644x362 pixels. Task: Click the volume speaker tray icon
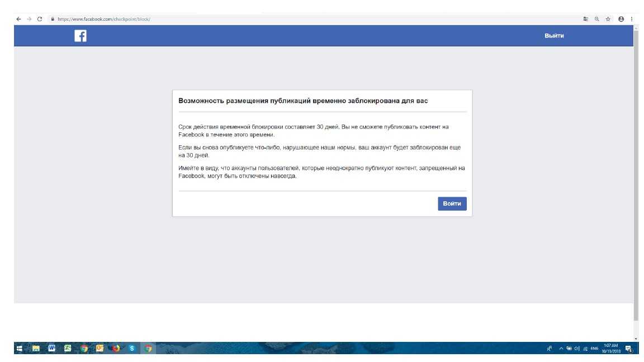tap(577, 349)
